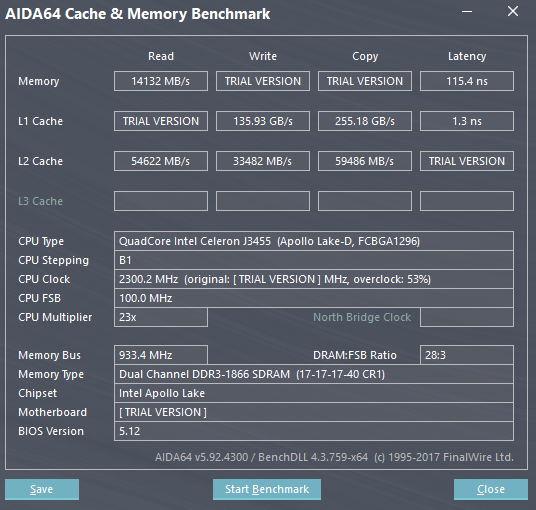Select L1 Cache Write 135.93 GB/s

pos(263,121)
